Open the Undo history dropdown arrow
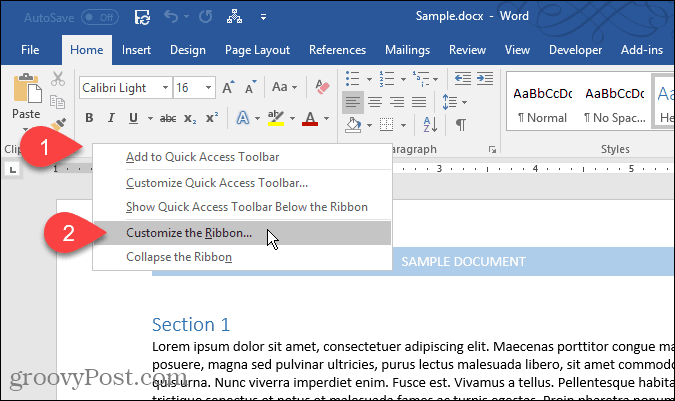Image resolution: width=675 pixels, height=401 pixels. (x=186, y=17)
